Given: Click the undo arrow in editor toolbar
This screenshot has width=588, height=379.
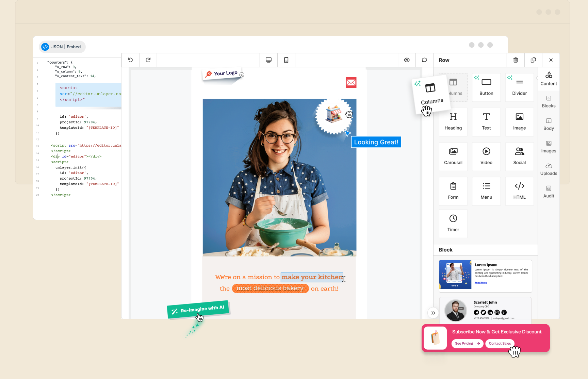Looking at the screenshot, I should 130,60.
